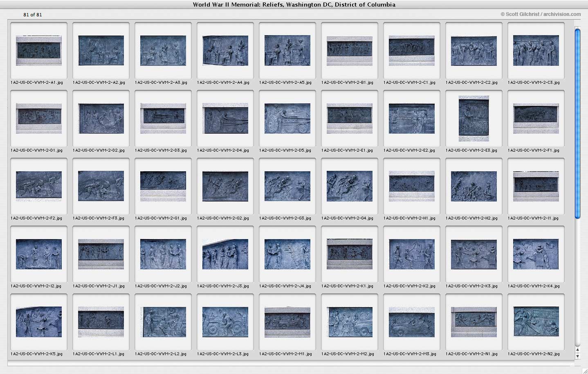Pick thumbnail 1A2-US-DC-WWM-2-F1.jpg
The height and width of the screenshot is (374, 588).
pyautogui.click(x=536, y=119)
